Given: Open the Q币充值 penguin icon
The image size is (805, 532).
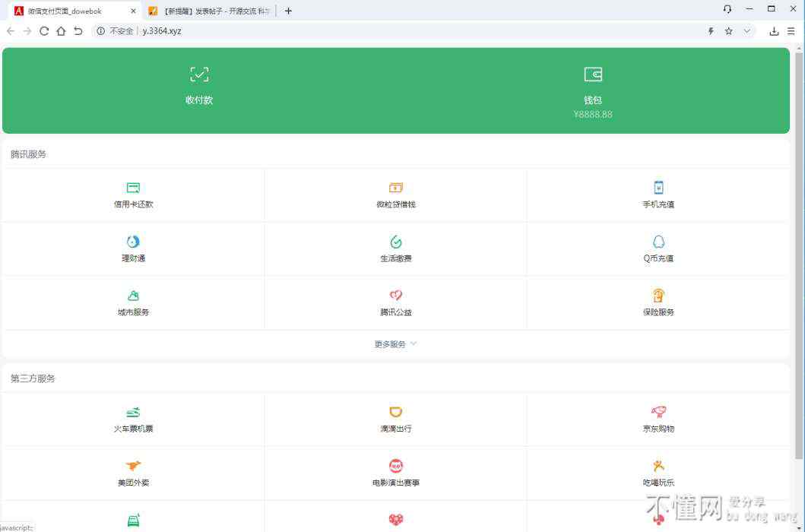Looking at the screenshot, I should (x=658, y=242).
